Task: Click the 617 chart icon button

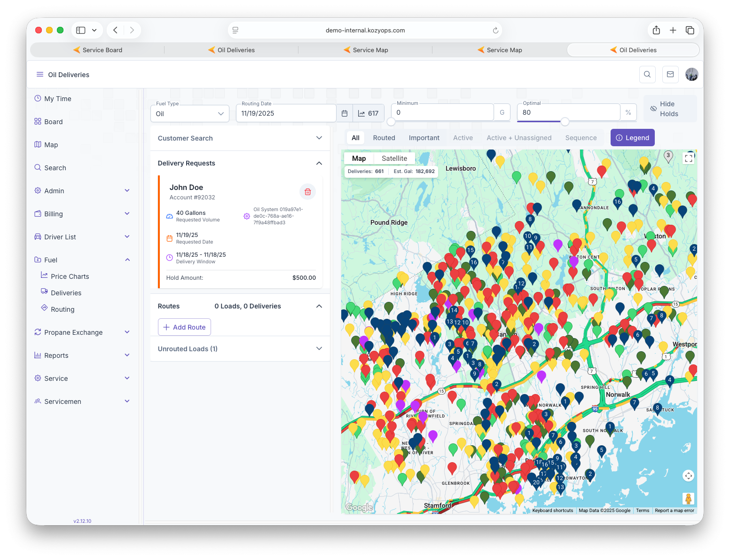Action: coord(369,113)
